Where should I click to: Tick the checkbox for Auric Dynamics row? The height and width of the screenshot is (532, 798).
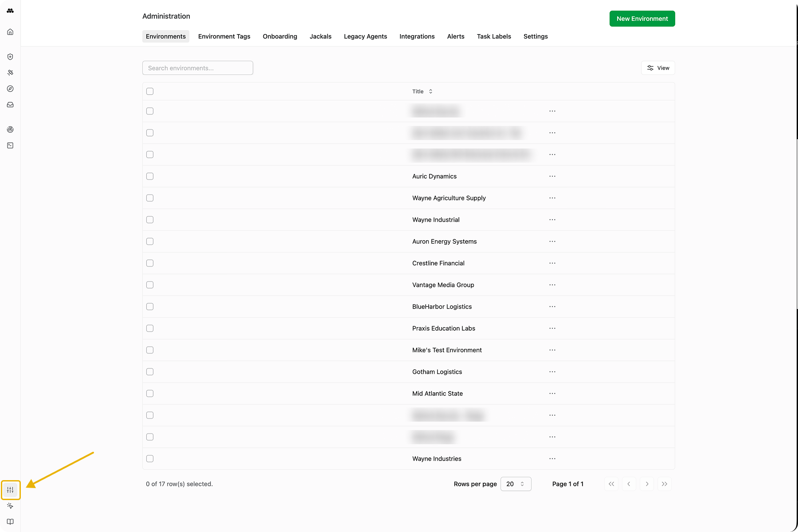150,176
